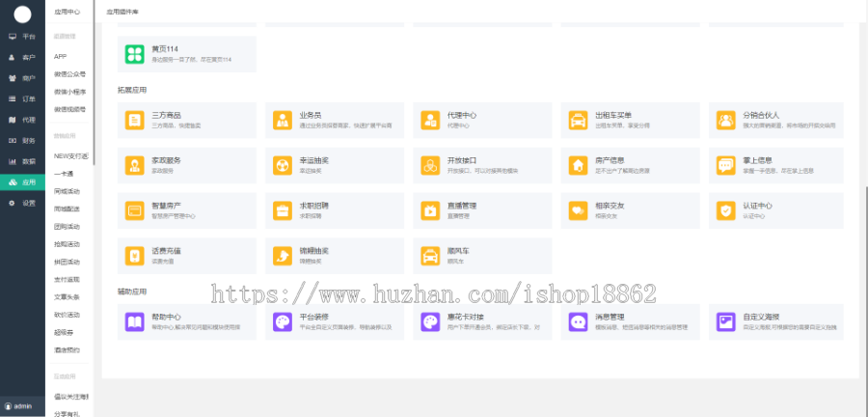The width and height of the screenshot is (868, 417).
Task: Open the 幸运抽奖 app icon
Action: tap(283, 165)
